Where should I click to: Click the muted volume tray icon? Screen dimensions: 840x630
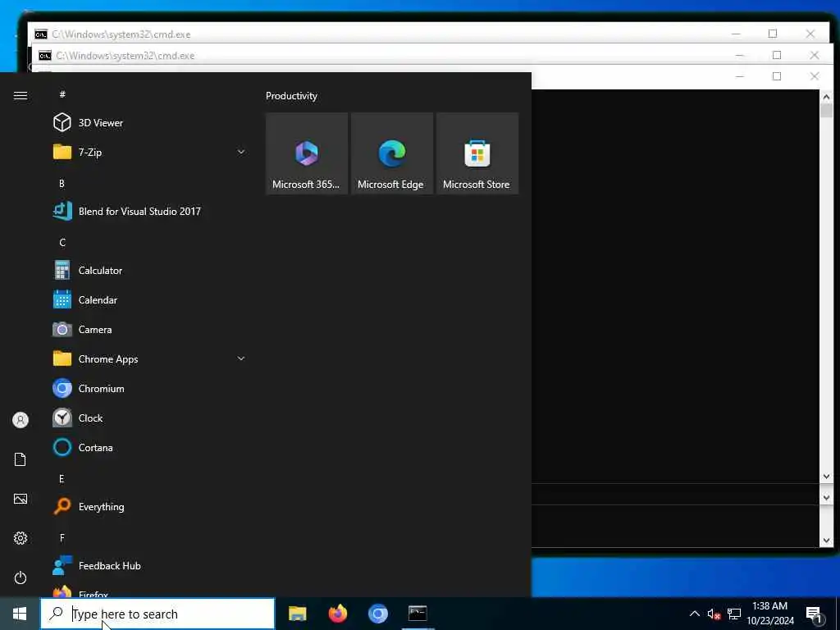pyautogui.click(x=714, y=614)
